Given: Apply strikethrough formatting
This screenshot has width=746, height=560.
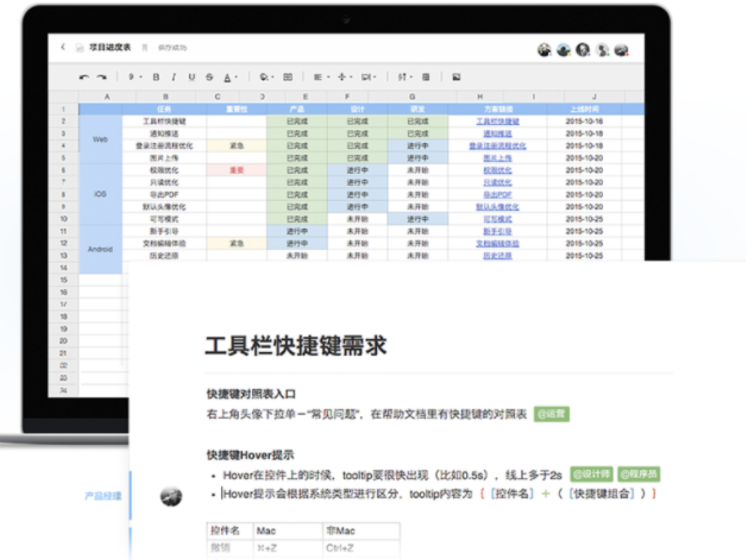Looking at the screenshot, I should [209, 77].
